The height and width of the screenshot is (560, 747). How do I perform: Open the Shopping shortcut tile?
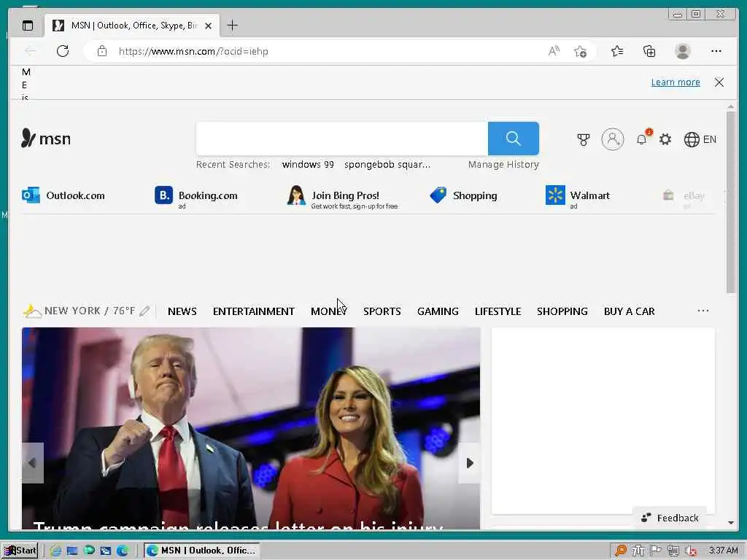pos(463,195)
